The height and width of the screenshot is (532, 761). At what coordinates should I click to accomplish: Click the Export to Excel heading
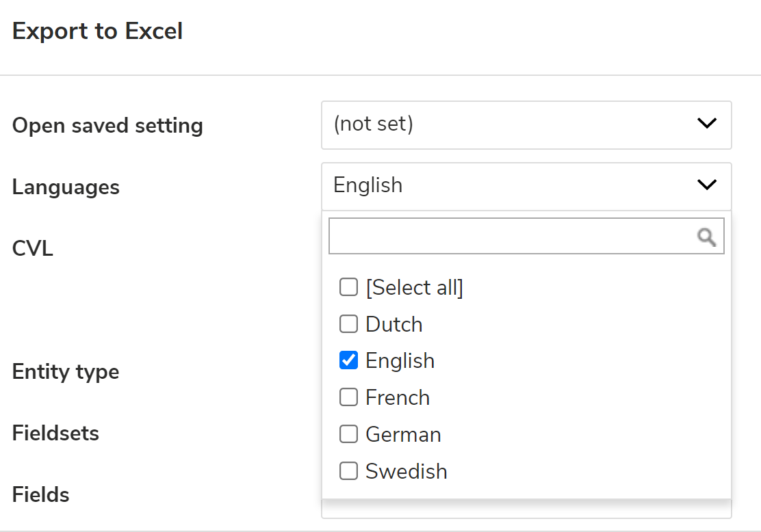(97, 31)
